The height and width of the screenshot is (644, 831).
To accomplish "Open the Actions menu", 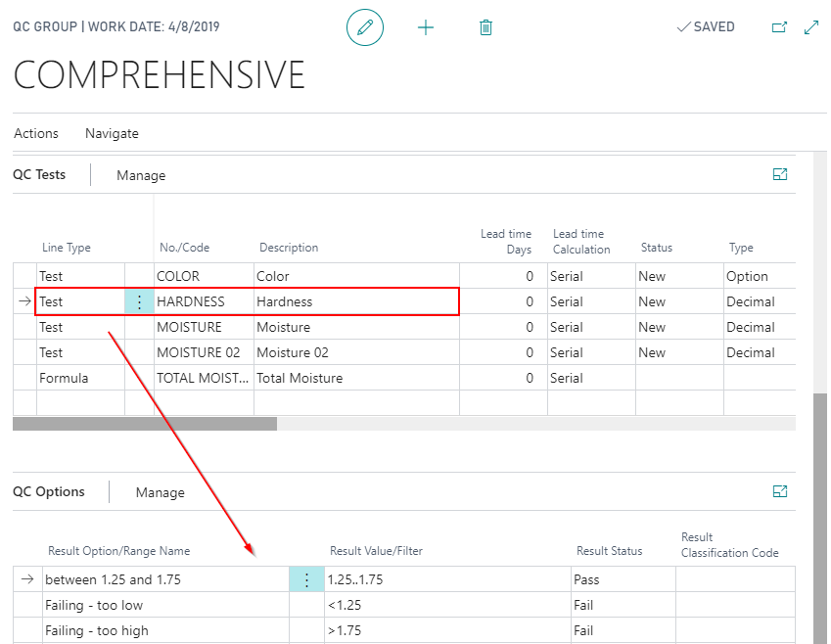I will coord(36,133).
